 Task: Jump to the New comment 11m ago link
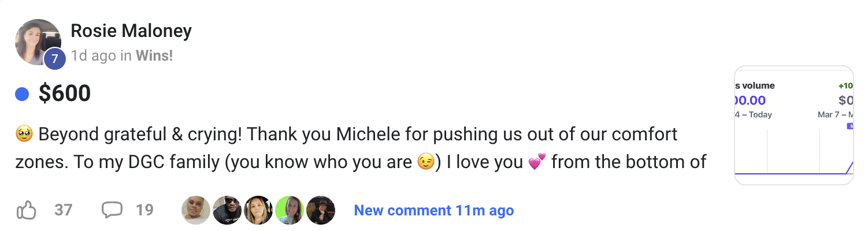click(433, 211)
